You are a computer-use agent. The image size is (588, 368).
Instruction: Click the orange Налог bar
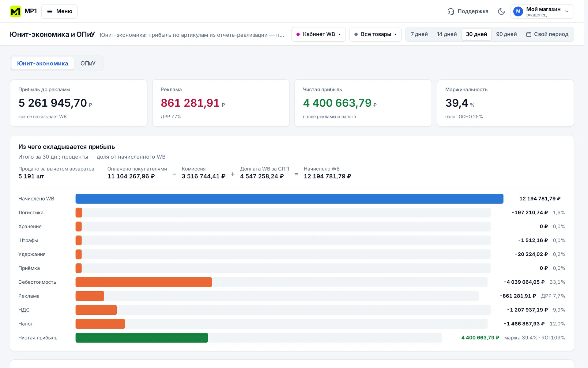(100, 324)
